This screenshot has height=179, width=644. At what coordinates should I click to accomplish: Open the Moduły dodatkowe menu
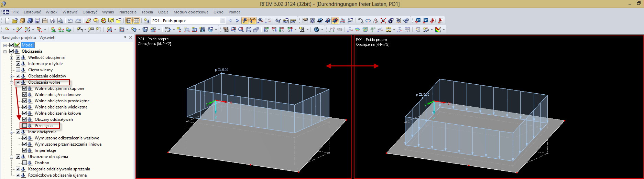point(191,12)
